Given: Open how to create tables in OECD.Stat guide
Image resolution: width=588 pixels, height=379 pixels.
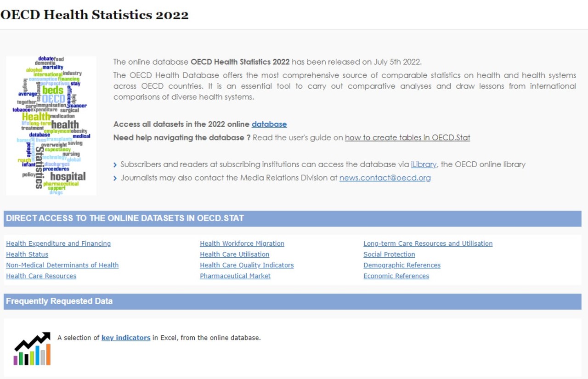Looking at the screenshot, I should tap(407, 137).
